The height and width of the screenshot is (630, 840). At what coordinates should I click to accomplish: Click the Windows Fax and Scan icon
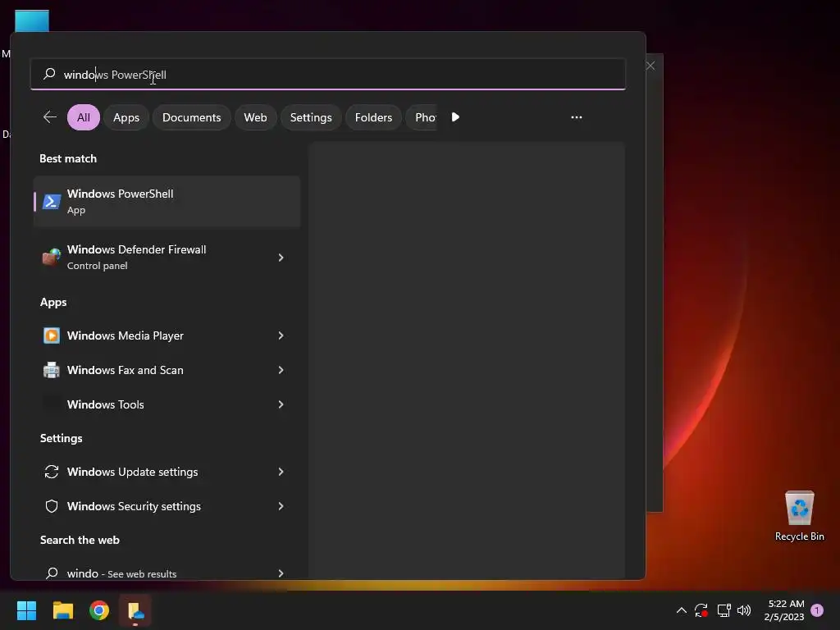52,370
